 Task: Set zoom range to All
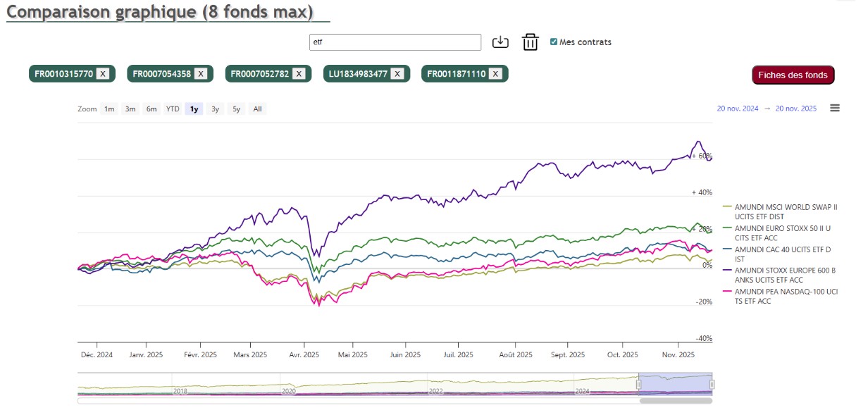point(258,109)
